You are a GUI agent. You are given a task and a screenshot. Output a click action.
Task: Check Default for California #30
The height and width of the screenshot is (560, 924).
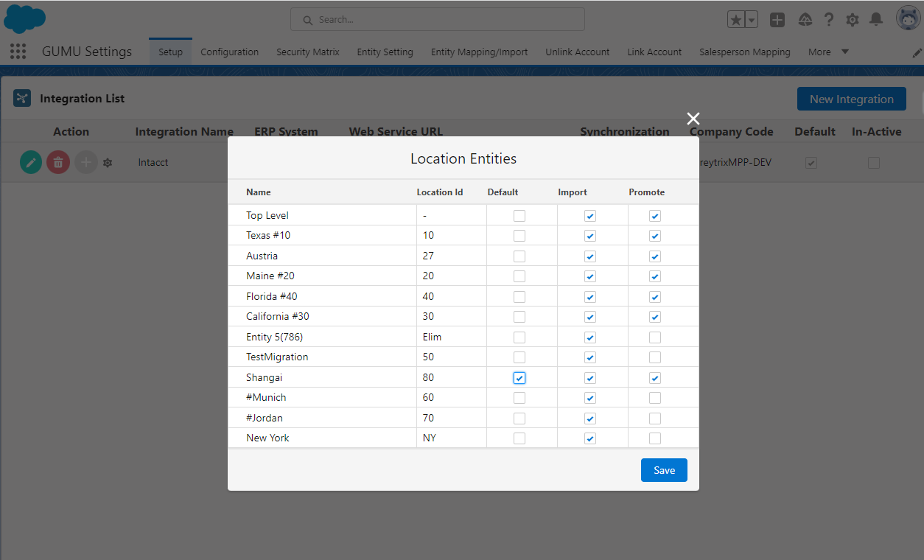click(519, 317)
